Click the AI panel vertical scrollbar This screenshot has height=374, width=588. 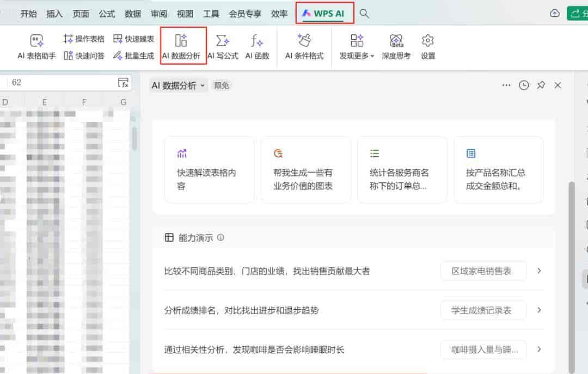[x=572, y=277]
